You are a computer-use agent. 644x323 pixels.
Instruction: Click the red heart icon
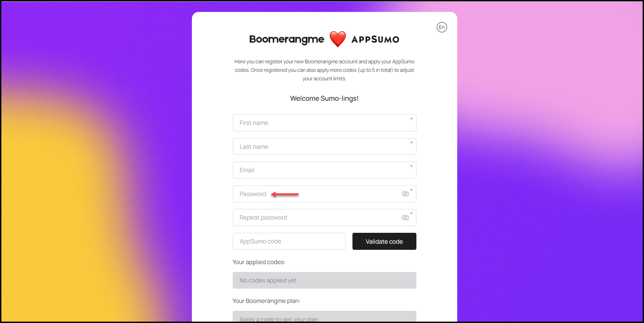337,39
